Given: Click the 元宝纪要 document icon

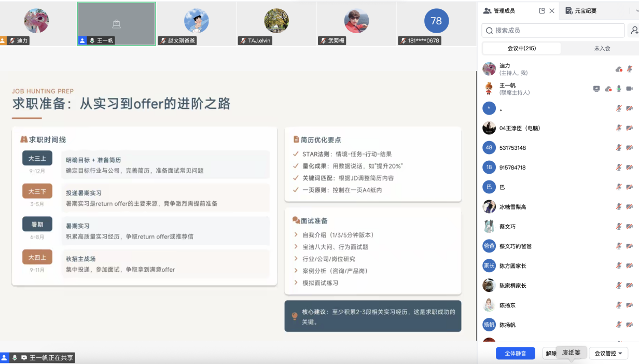Looking at the screenshot, I should [569, 11].
